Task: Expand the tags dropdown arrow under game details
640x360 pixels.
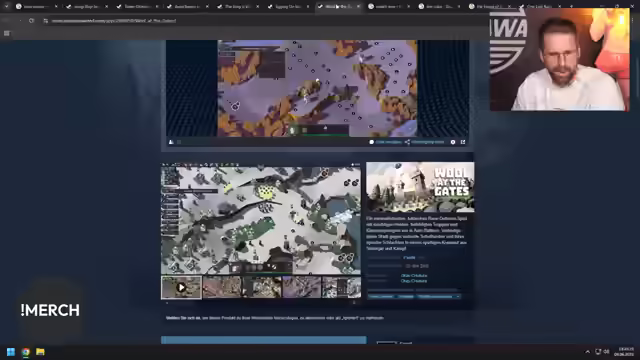Action: [x=458, y=296]
